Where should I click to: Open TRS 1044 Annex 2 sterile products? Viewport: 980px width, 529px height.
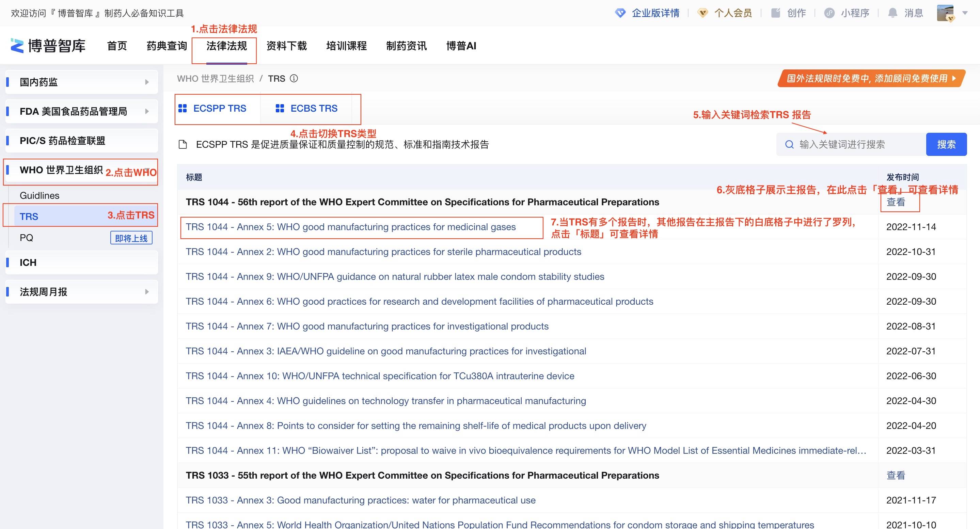click(x=383, y=252)
